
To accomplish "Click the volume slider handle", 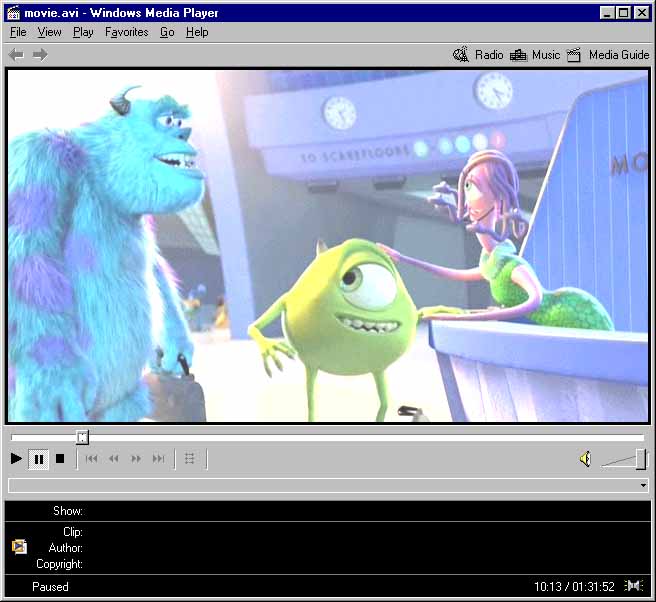I will (641, 459).
